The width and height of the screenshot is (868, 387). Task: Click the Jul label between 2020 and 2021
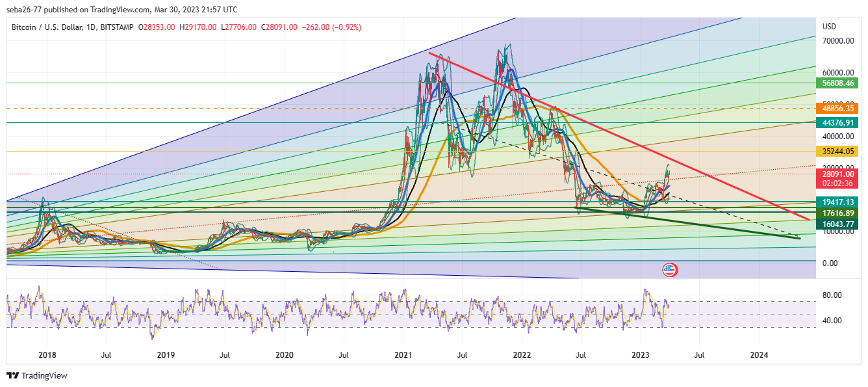344,355
